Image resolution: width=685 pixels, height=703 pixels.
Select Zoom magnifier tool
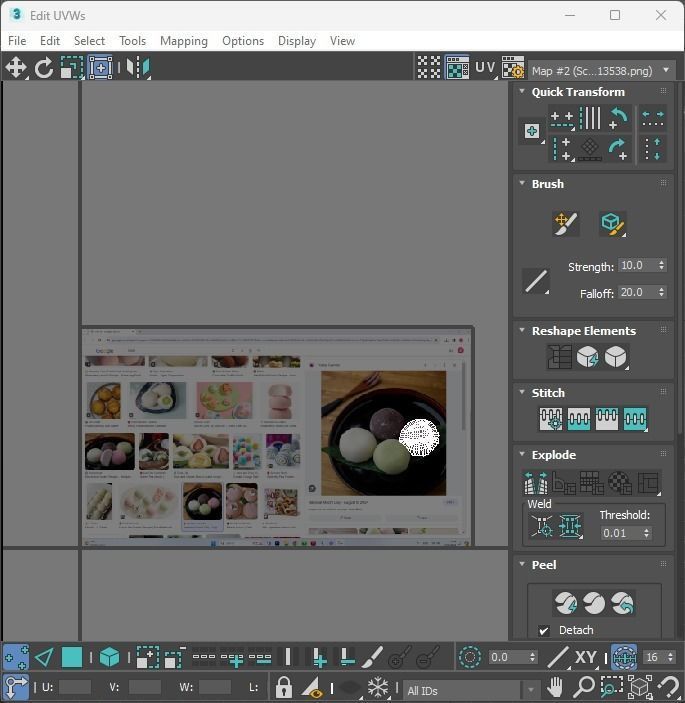(x=584, y=687)
